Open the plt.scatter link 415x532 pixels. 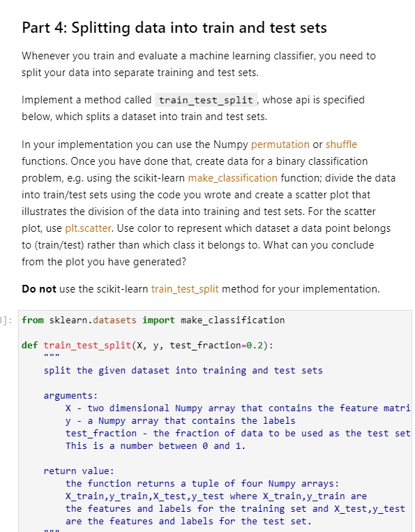[x=88, y=228]
